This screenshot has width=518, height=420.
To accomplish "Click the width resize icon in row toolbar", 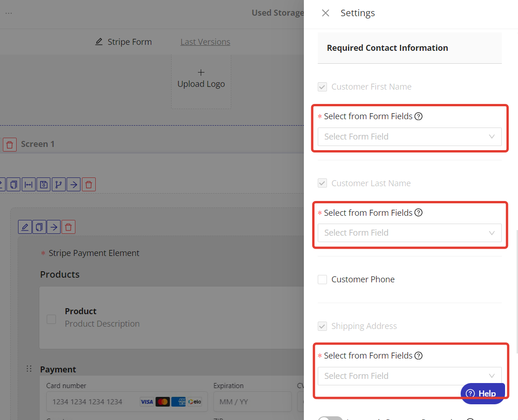I will pyautogui.click(x=29, y=185).
